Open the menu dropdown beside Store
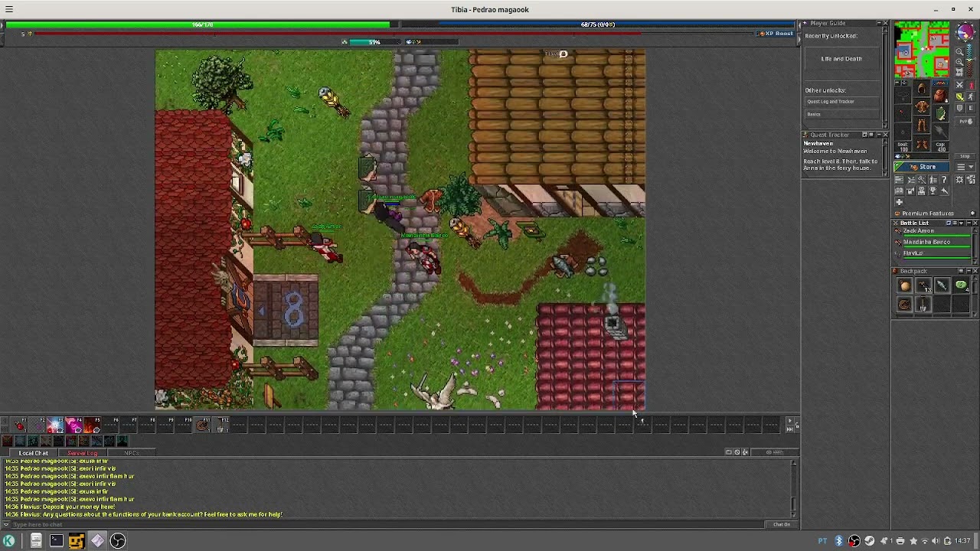Image resolution: width=980 pixels, height=551 pixels. (x=965, y=167)
